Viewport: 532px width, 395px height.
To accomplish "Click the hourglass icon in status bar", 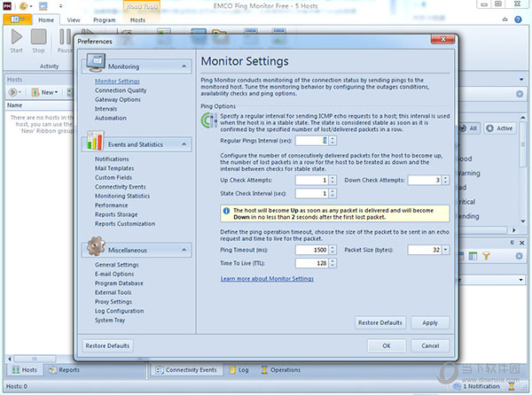I will [512, 386].
